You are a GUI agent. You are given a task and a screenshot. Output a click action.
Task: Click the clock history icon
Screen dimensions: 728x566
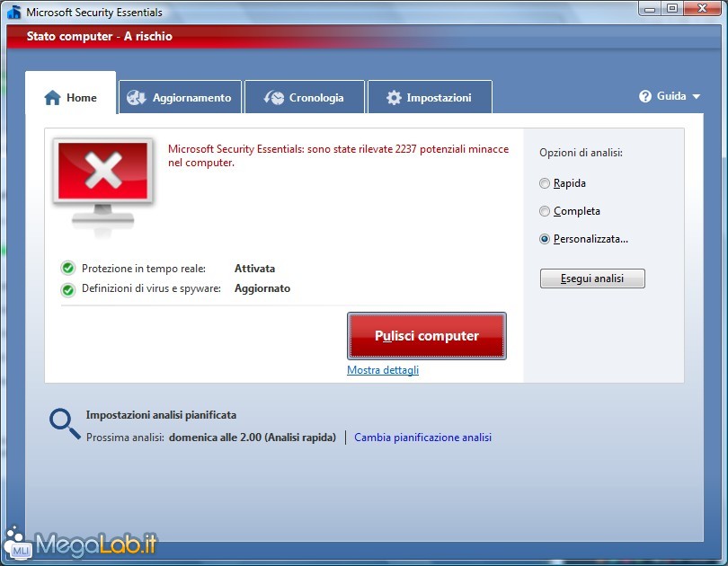pyautogui.click(x=274, y=97)
